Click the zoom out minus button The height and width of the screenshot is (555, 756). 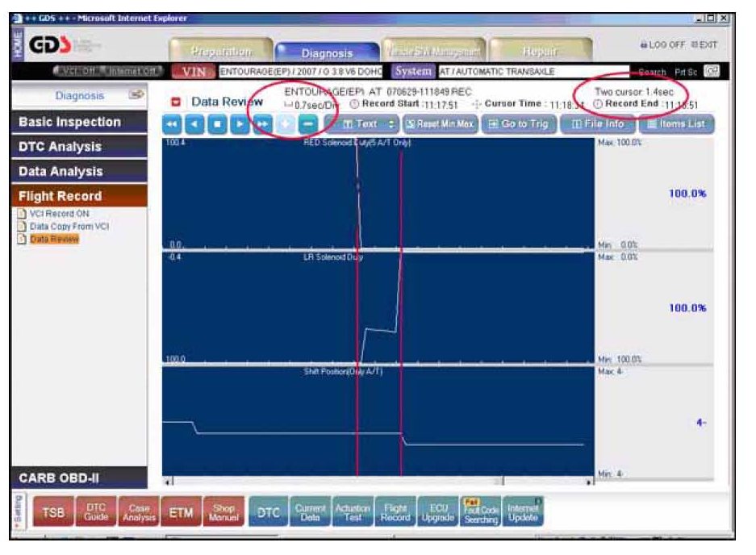pos(307,125)
